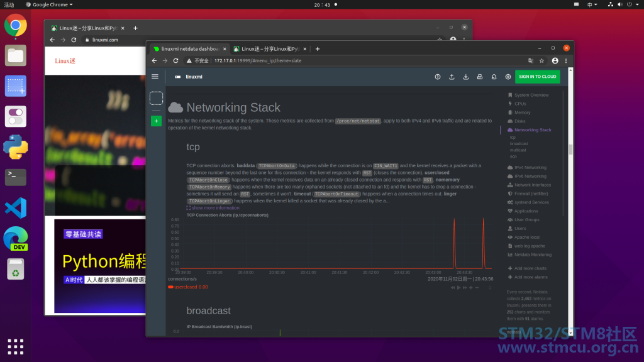
Task: Open the Google Chrome application menu dropdown
Action: click(x=49, y=4)
